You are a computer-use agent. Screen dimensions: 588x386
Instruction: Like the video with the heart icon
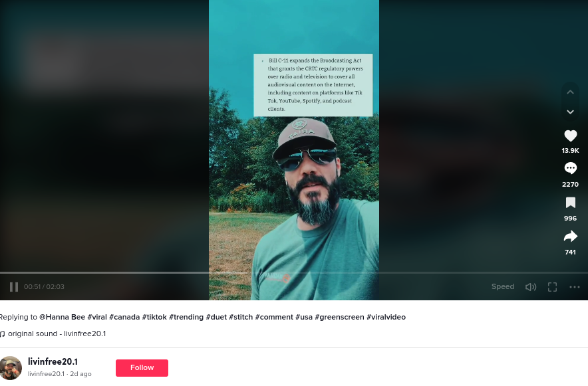pyautogui.click(x=571, y=136)
